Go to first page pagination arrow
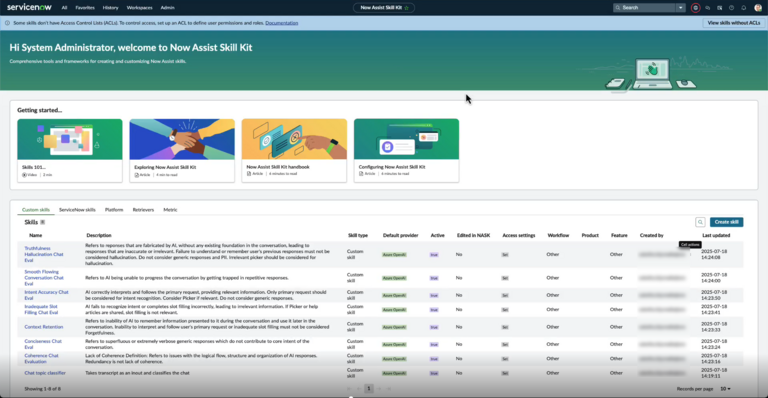Viewport: 768px width, 398px height. [x=349, y=389]
